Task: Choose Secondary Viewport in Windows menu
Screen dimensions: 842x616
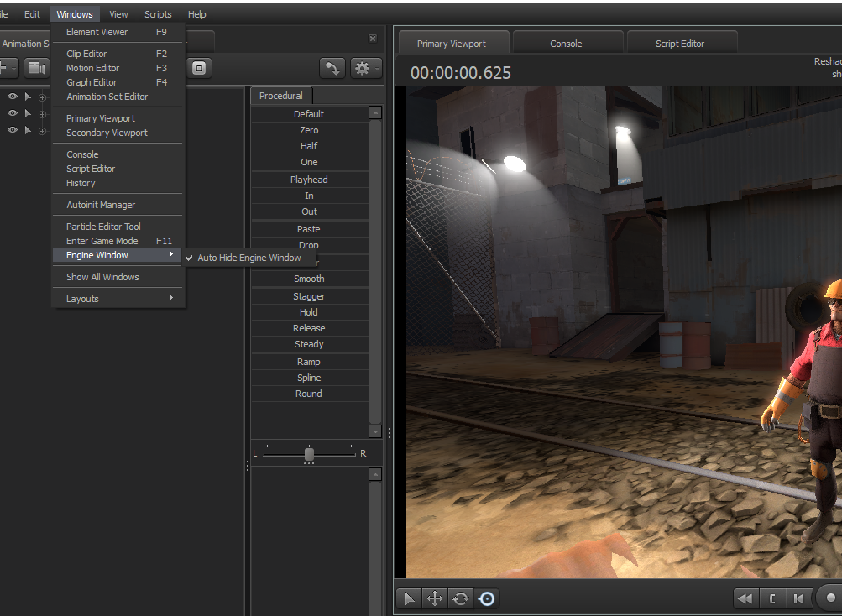Action: click(x=118, y=133)
